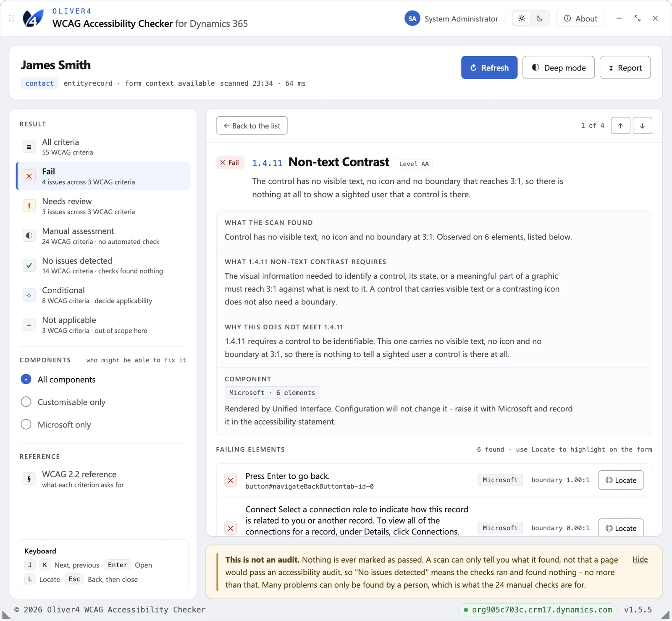Select the All components radio button

coord(26,379)
